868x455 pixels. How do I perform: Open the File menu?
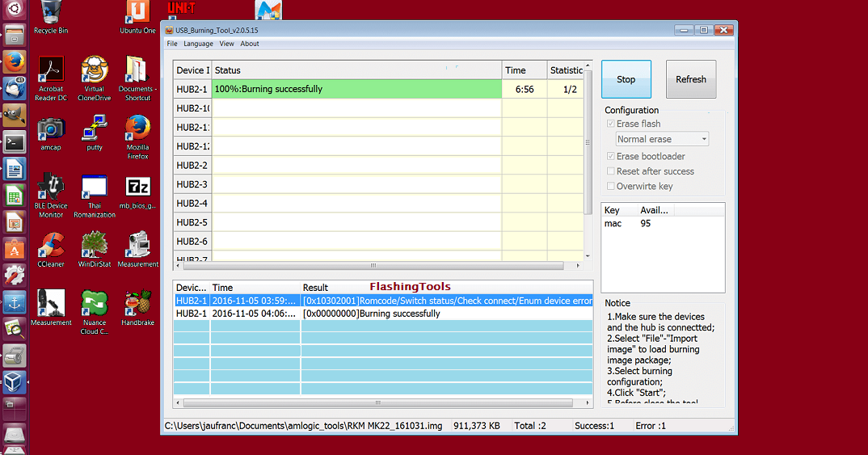click(172, 44)
